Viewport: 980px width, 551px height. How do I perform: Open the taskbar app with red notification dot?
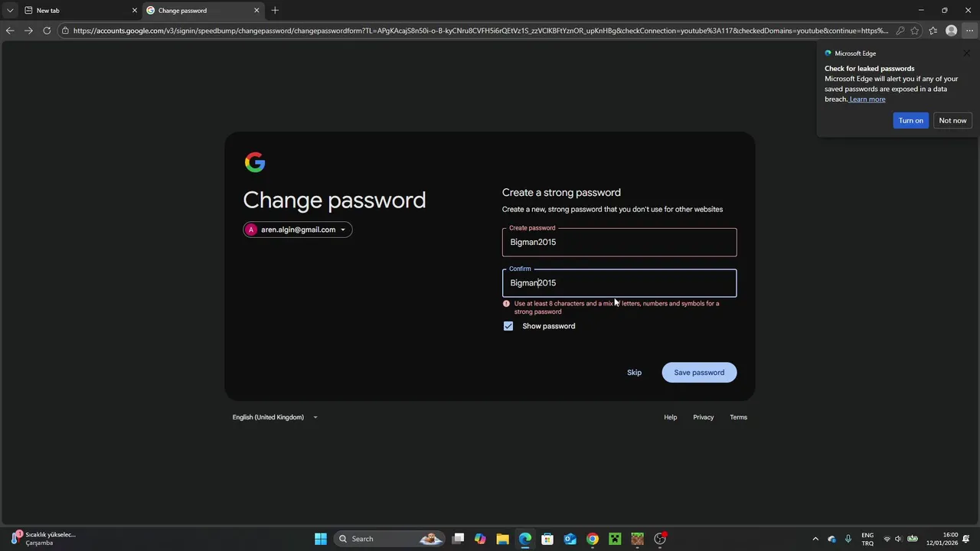pyautogui.click(x=660, y=539)
